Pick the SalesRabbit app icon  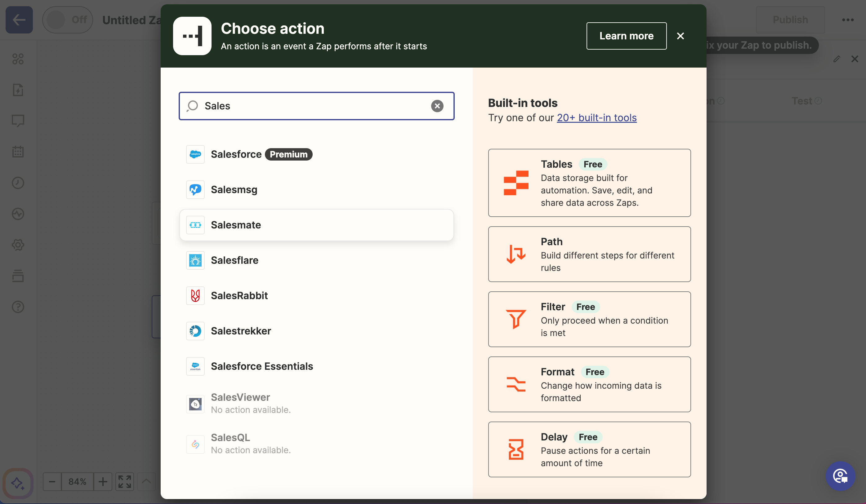pyautogui.click(x=195, y=295)
